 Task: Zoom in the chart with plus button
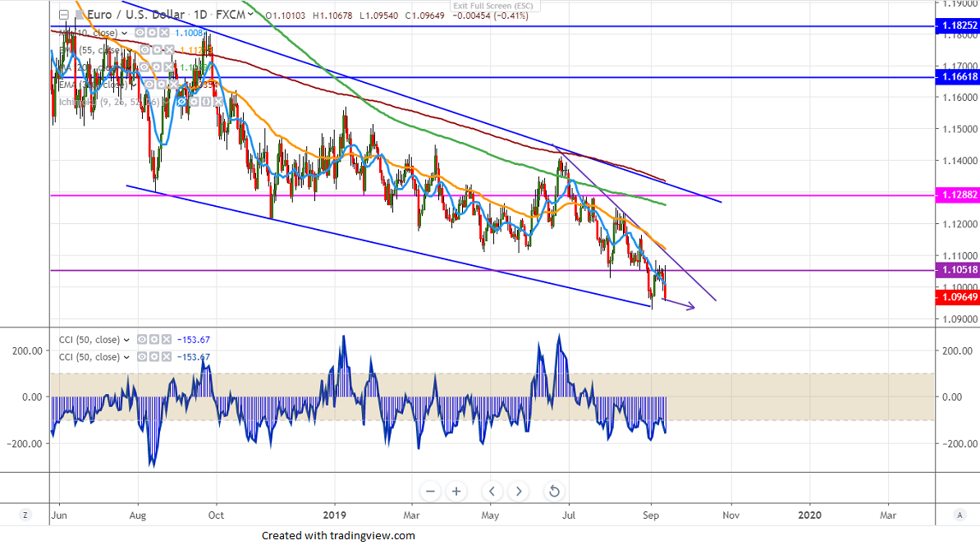pyautogui.click(x=456, y=492)
